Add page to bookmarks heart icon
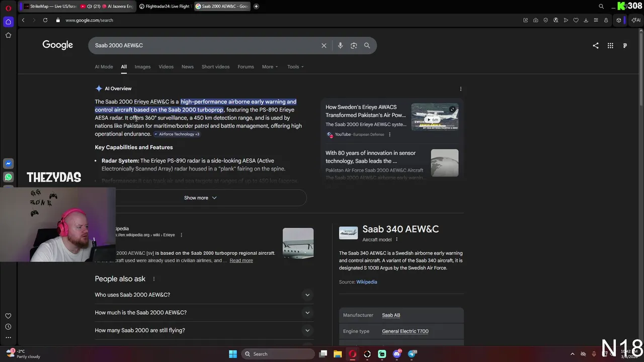This screenshot has width=644, height=362. click(x=576, y=20)
